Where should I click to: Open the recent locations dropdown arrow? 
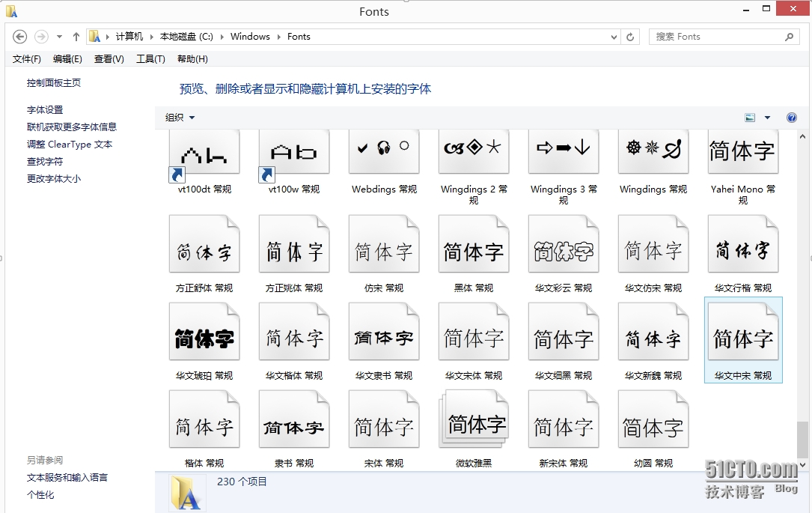tap(60, 37)
